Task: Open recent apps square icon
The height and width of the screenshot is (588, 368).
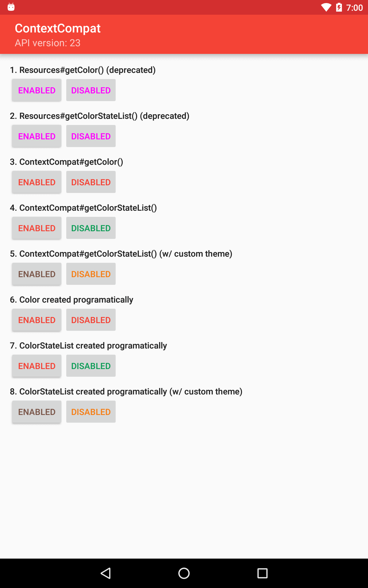Action: pyautogui.click(x=263, y=573)
